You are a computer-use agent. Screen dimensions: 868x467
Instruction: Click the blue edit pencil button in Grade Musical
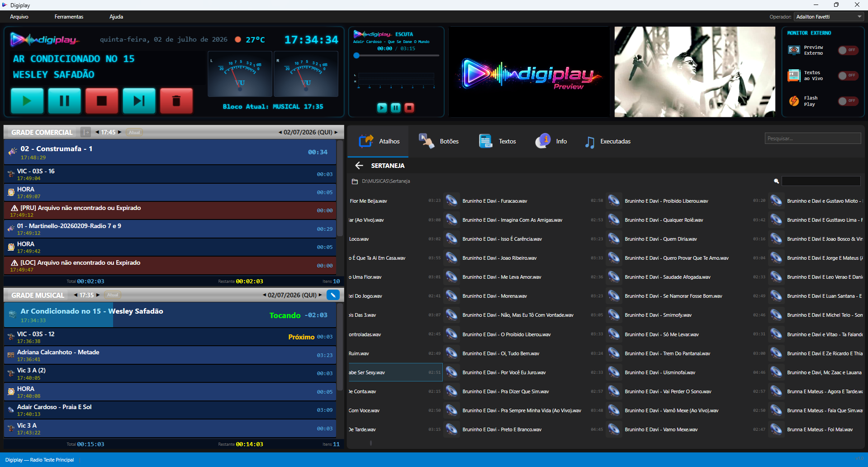[333, 295]
